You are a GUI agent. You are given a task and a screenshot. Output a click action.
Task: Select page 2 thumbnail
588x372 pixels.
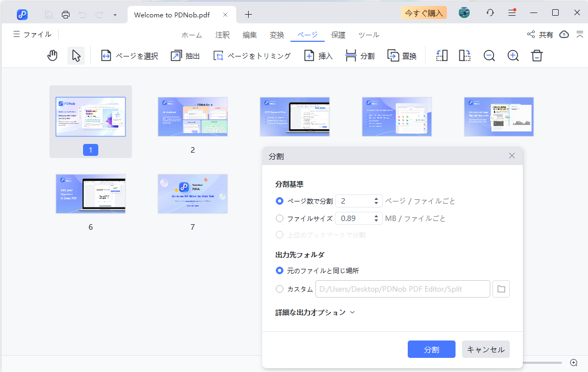pos(193,117)
